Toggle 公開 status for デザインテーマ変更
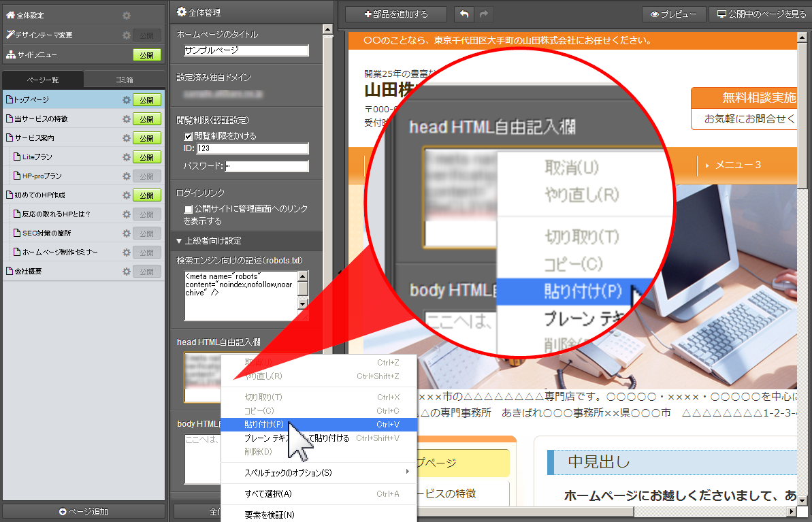Screen dimensions: 812x522 click(x=147, y=35)
